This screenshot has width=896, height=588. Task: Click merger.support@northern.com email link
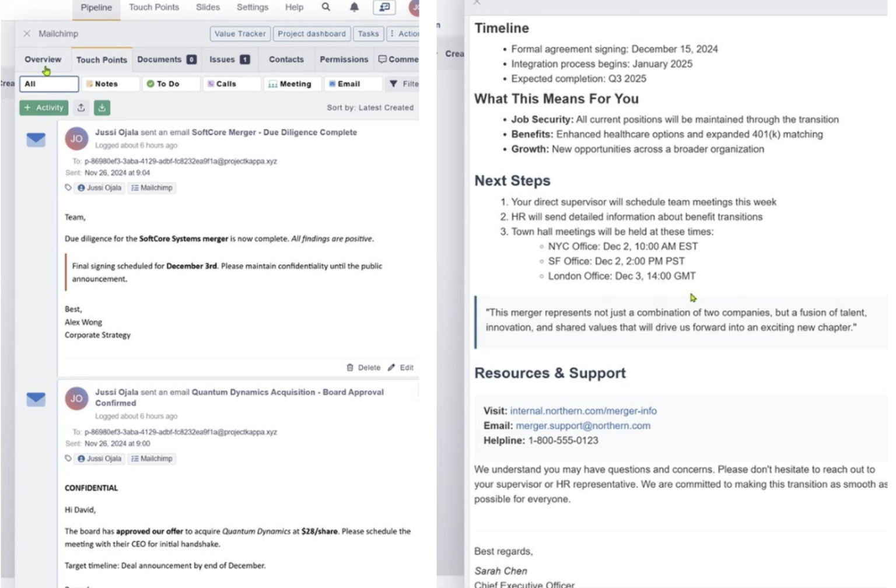tap(583, 426)
